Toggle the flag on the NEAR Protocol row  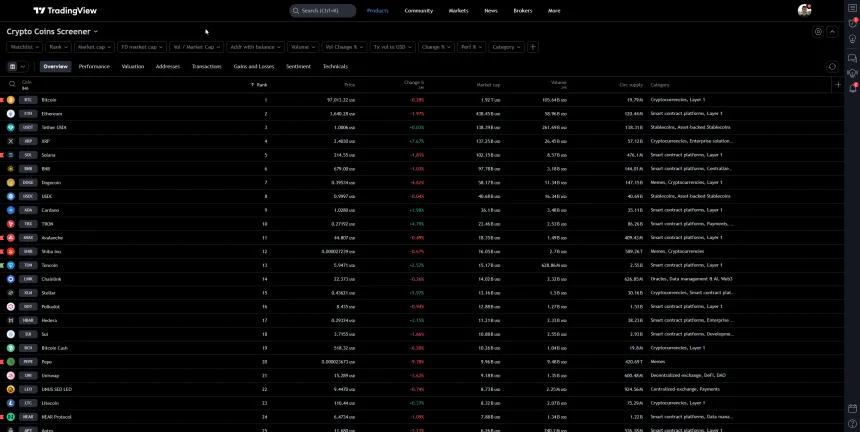2,417
